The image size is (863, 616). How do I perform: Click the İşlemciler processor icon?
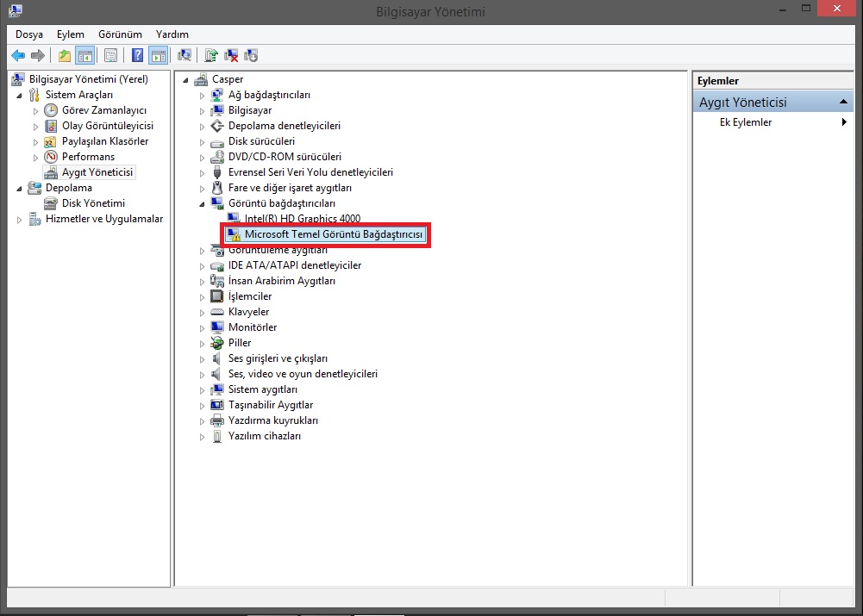point(217,296)
